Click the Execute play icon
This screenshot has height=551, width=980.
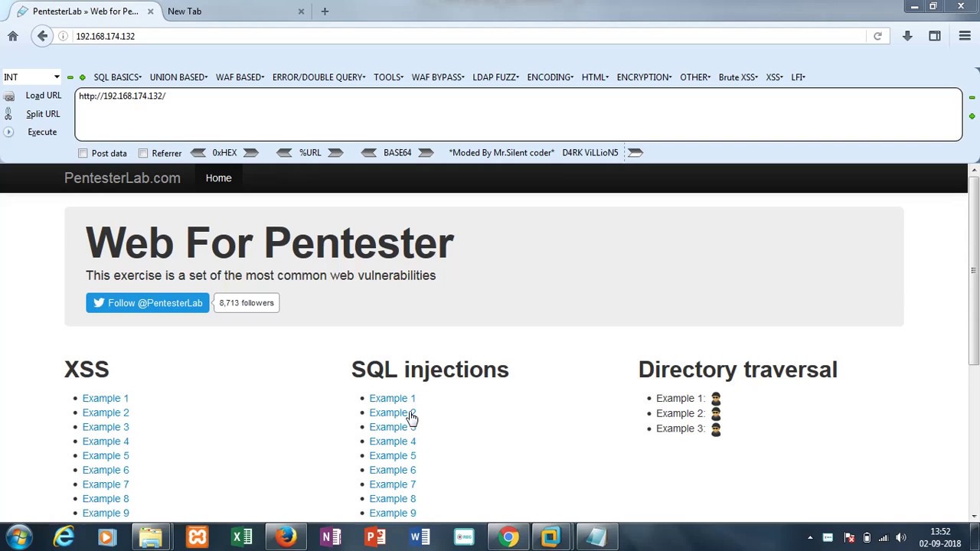click(8, 132)
